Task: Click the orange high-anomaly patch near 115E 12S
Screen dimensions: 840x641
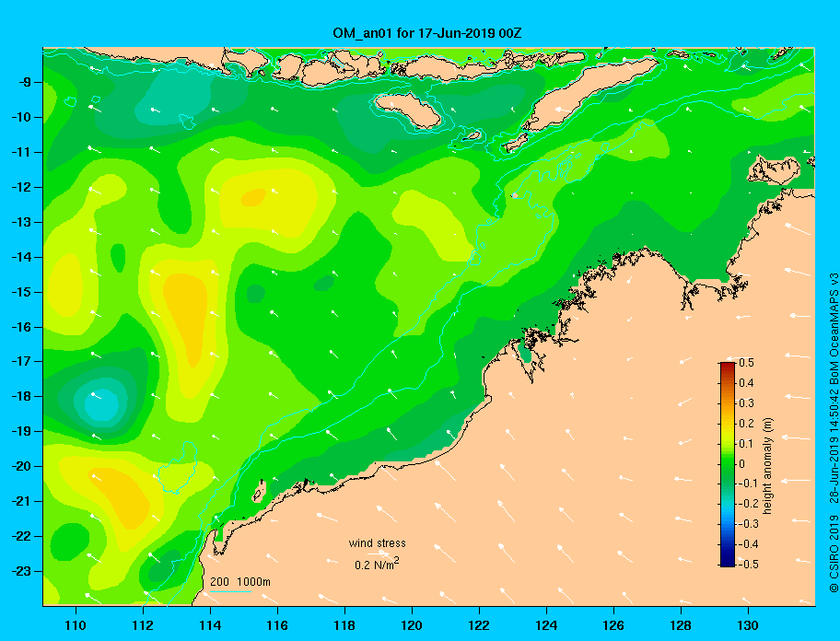Action: click(254, 197)
